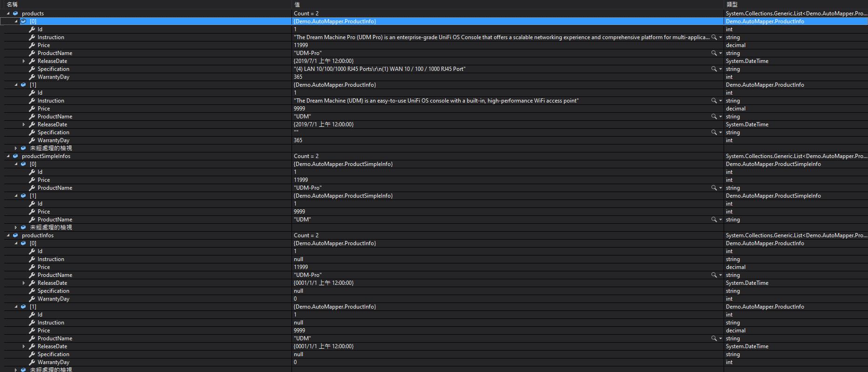Collapse the productSimpleInfos node

click(x=8, y=156)
